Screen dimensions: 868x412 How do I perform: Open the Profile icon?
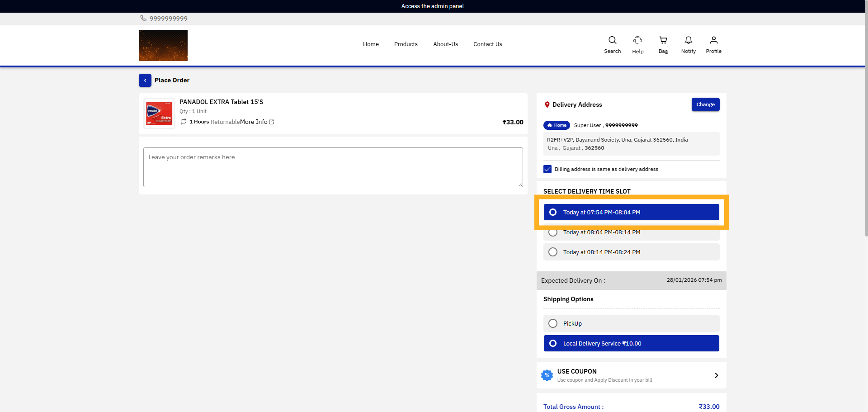pos(713,40)
